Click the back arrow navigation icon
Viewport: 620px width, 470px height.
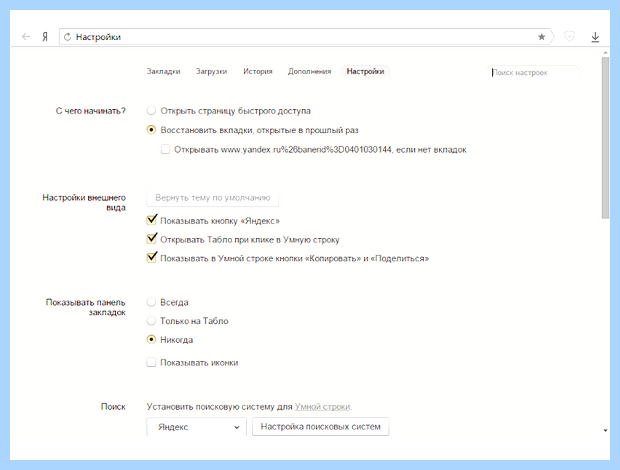click(x=26, y=37)
